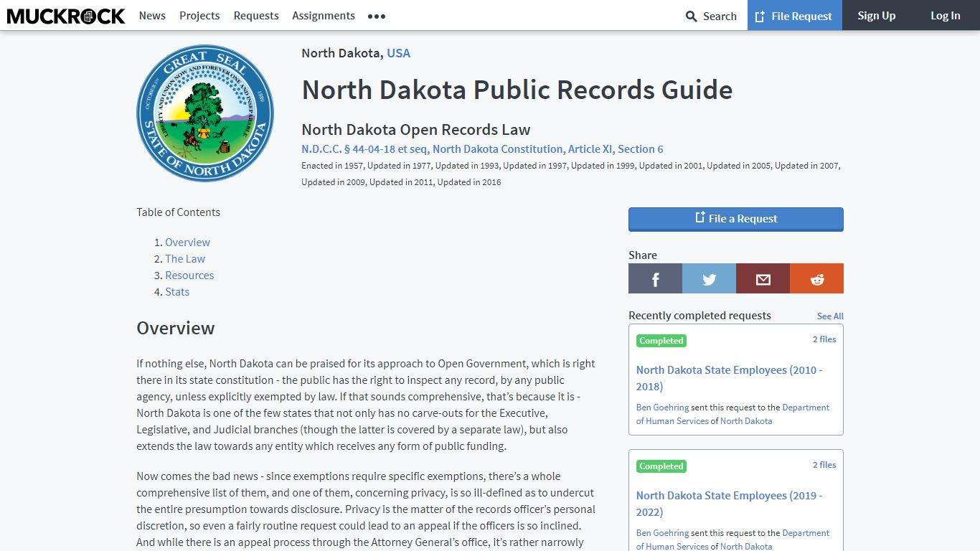Click the Recently completed requests label
Viewport: 980px width, 551px height.
click(x=699, y=316)
